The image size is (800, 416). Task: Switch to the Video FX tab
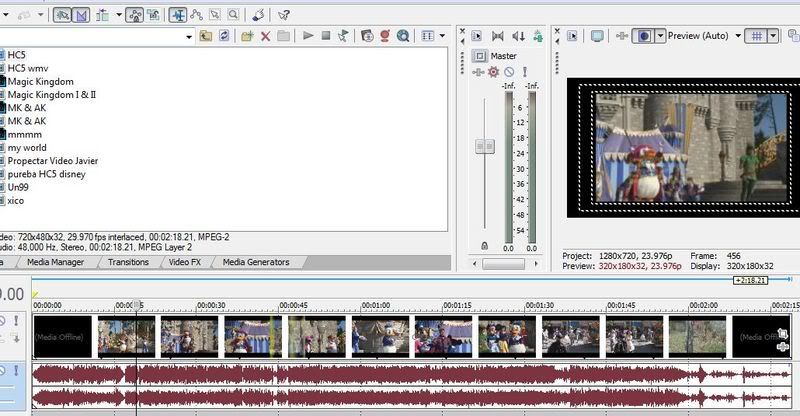[x=185, y=262]
